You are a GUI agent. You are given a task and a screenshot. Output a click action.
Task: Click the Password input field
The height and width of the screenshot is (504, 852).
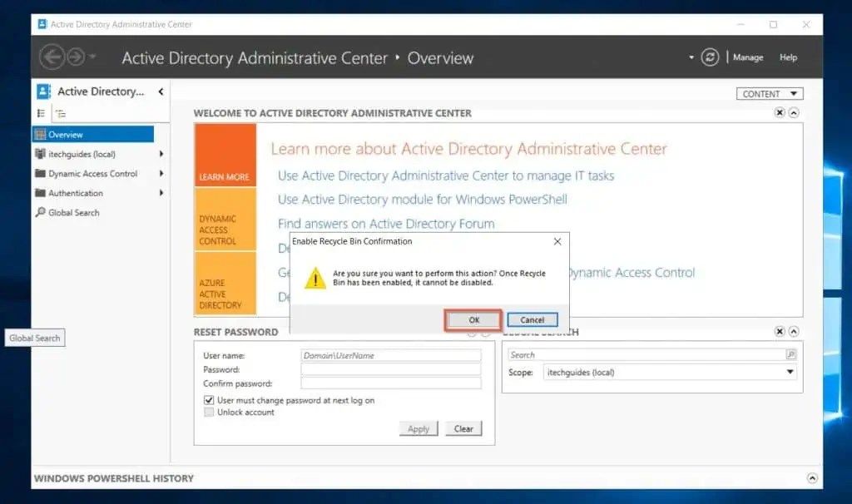pyautogui.click(x=391, y=369)
